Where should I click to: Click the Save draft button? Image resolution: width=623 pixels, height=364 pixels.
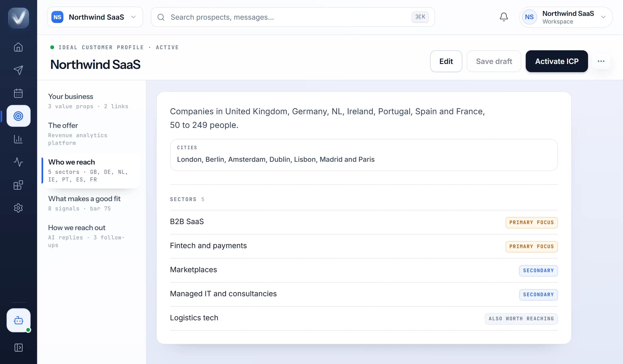click(494, 61)
